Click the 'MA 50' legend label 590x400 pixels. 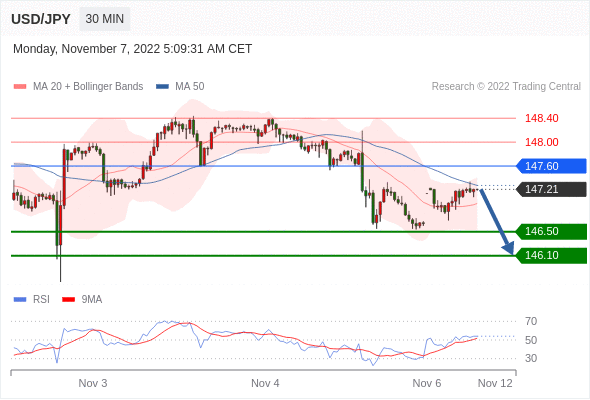[190, 87]
